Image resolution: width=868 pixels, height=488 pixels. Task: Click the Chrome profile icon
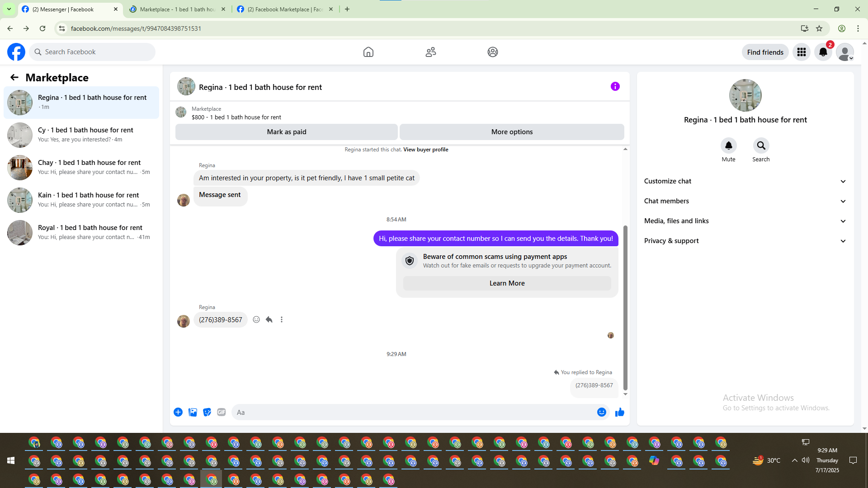842,28
